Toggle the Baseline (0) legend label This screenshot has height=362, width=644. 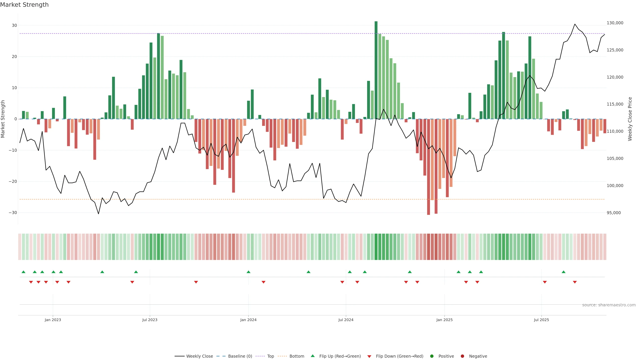[240, 356]
